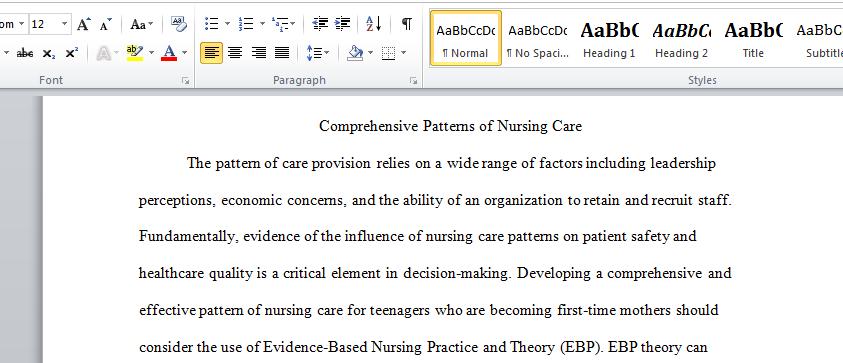This screenshot has width=843, height=363.
Task: Click the Shading paint bucket
Action: 355,53
